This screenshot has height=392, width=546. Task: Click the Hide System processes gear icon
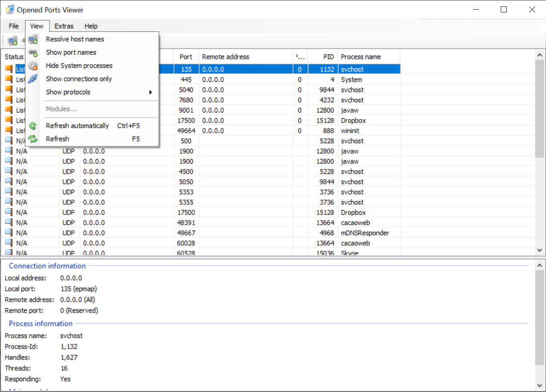(x=33, y=66)
